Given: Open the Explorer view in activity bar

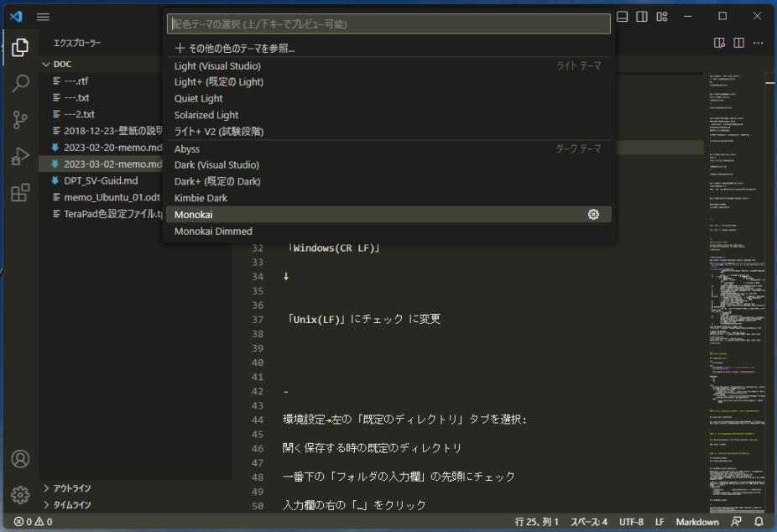Looking at the screenshot, I should pos(20,47).
